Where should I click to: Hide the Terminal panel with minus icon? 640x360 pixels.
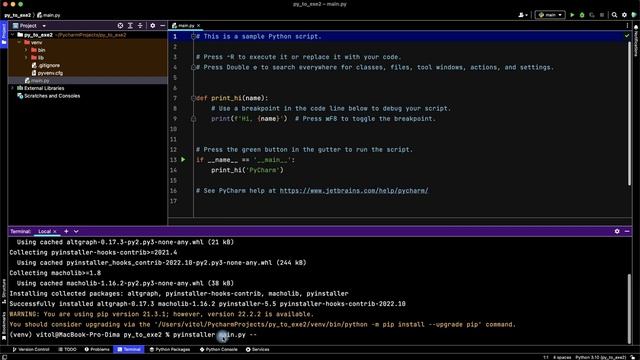click(x=627, y=231)
